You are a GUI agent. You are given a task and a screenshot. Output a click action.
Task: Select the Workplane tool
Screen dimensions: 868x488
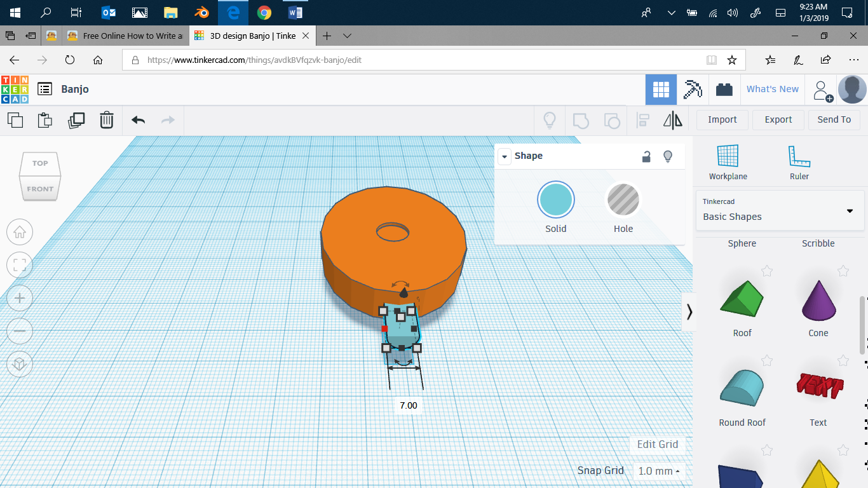pyautogui.click(x=728, y=163)
